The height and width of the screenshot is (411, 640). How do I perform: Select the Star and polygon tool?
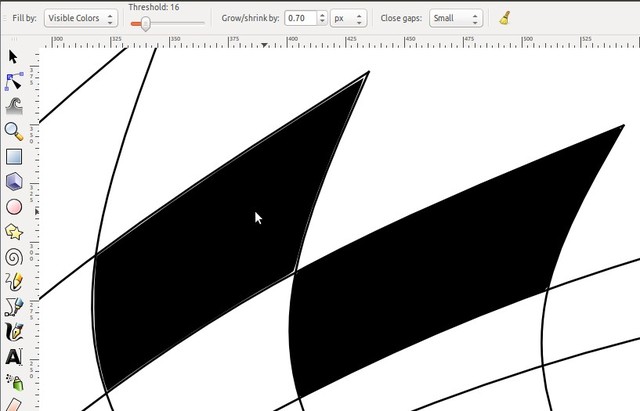14,232
